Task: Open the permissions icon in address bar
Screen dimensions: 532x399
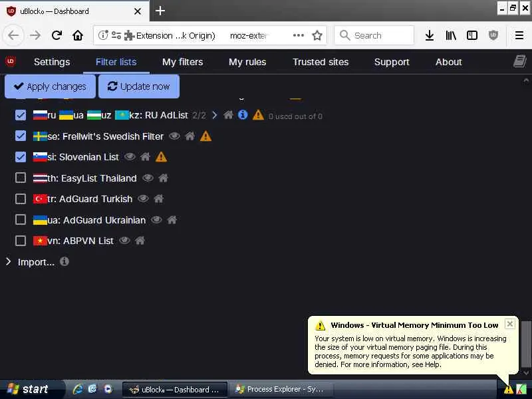Action: tap(116, 35)
